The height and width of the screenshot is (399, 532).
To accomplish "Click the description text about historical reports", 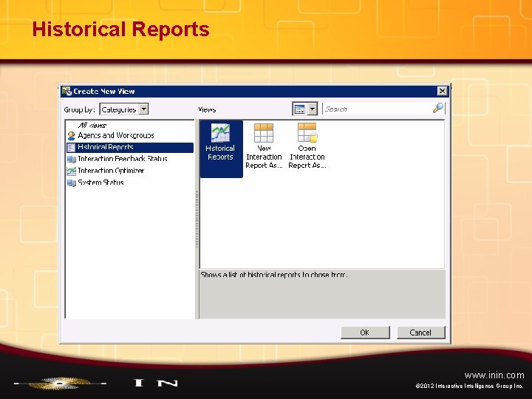I will click(x=274, y=274).
